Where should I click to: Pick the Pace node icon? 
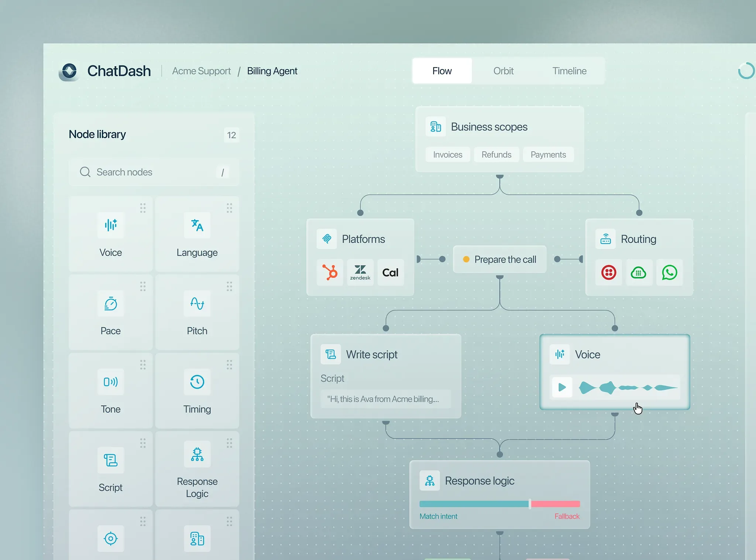[111, 303]
